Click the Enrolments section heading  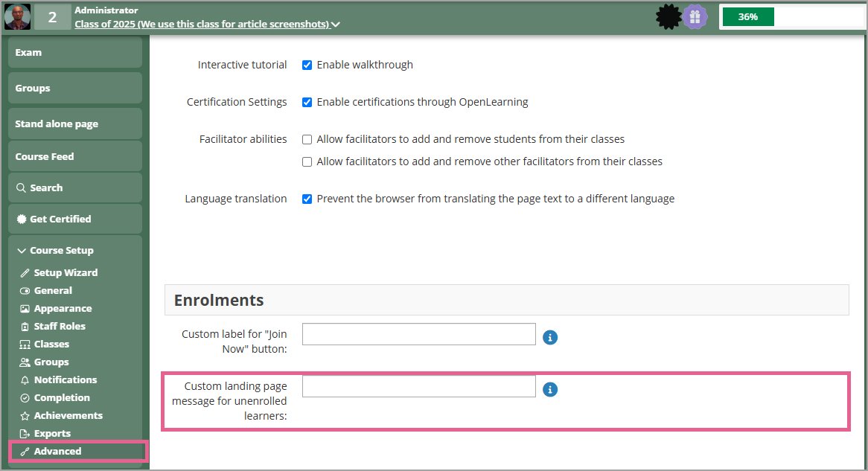pyautogui.click(x=219, y=300)
